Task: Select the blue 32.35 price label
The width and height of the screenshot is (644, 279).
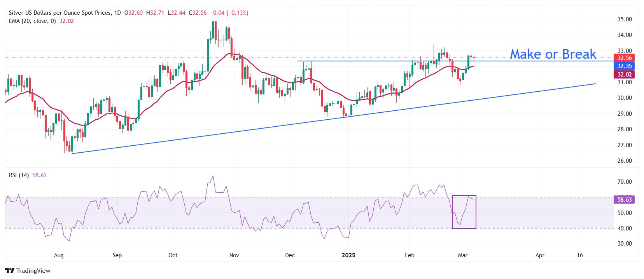Action: [624, 66]
